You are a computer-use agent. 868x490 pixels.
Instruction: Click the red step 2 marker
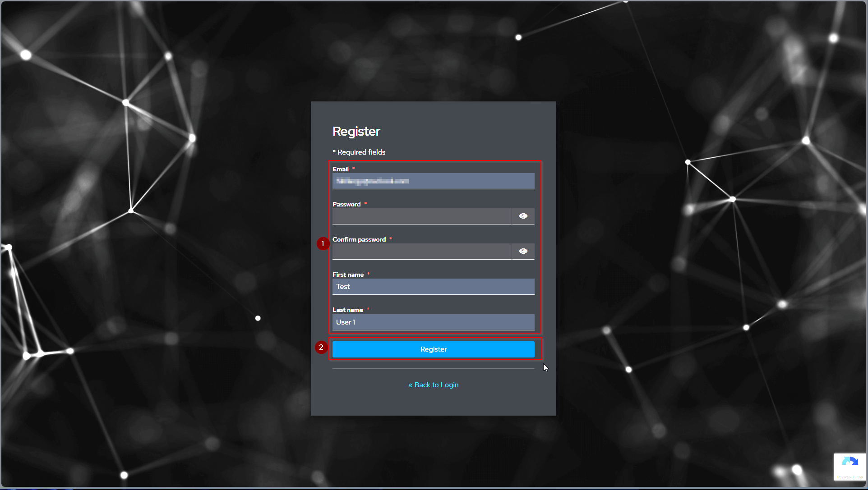pos(321,347)
